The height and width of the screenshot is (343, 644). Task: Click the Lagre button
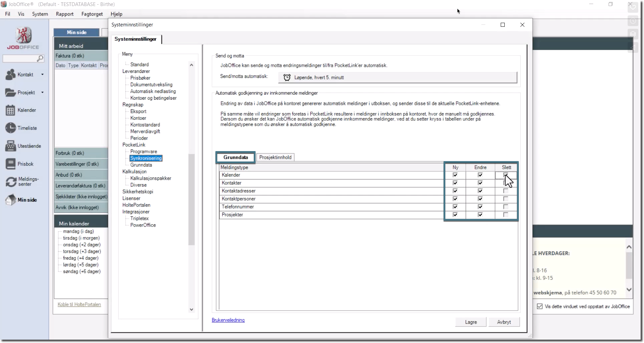click(x=471, y=322)
